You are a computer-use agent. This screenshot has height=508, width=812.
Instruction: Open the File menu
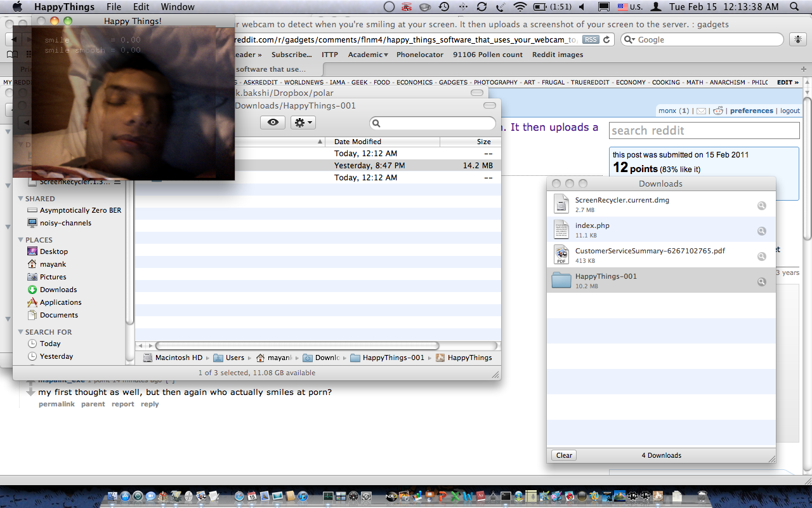[x=114, y=7]
